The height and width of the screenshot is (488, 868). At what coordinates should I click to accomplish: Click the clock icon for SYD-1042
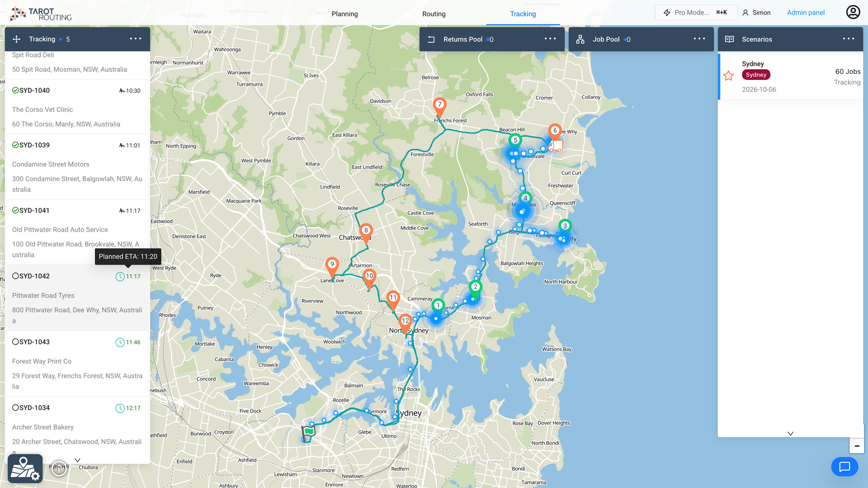120,277
